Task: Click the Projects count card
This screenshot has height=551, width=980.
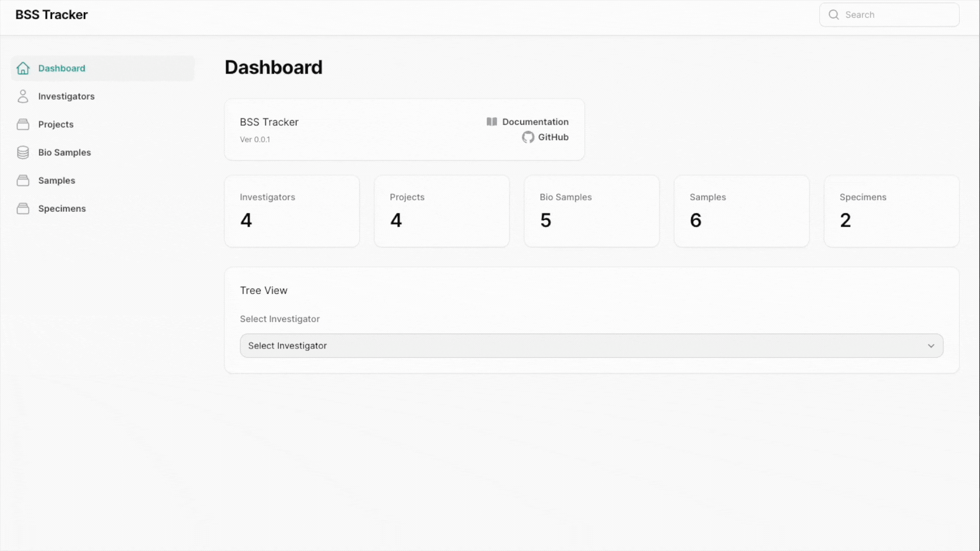Action: 442,211
